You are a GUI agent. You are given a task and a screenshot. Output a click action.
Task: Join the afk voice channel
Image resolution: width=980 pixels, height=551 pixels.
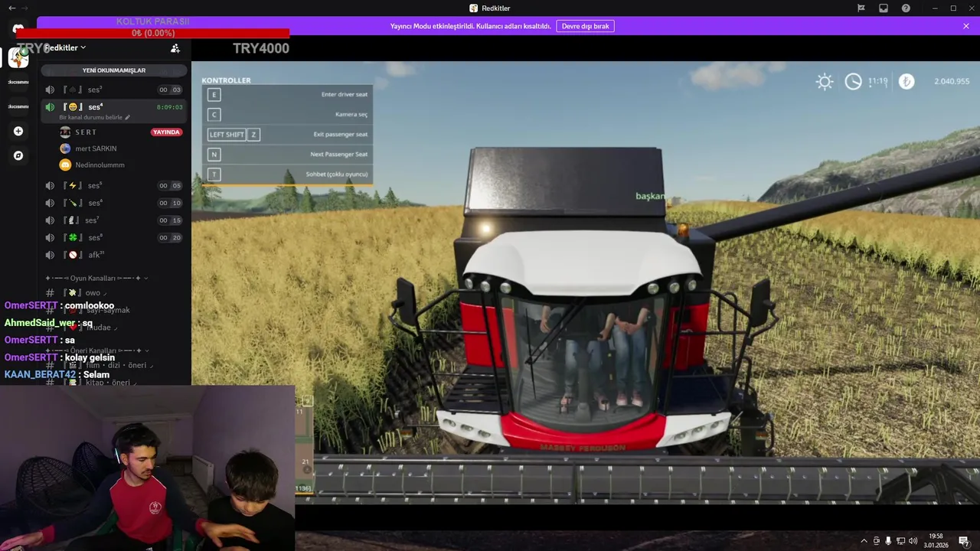114,255
